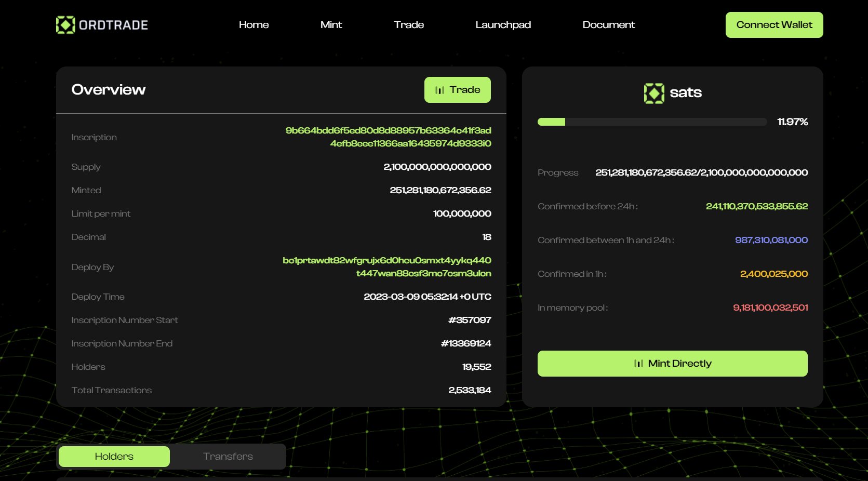Click the Progress label in sats panel

[x=558, y=172]
